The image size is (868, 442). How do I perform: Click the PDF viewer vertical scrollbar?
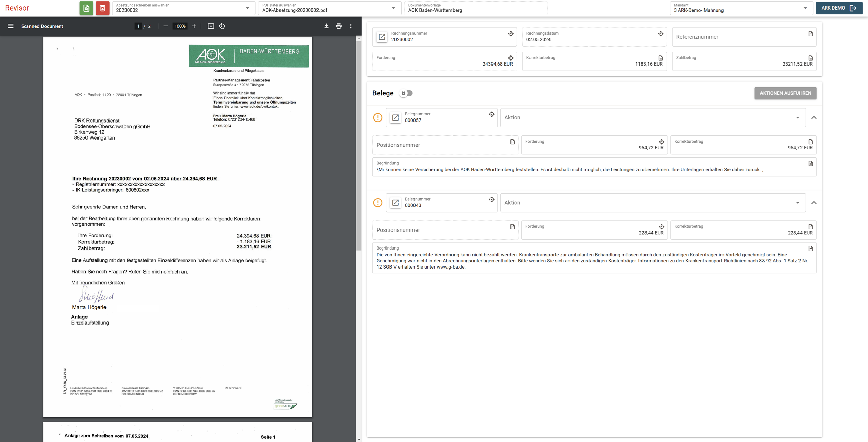click(359, 146)
